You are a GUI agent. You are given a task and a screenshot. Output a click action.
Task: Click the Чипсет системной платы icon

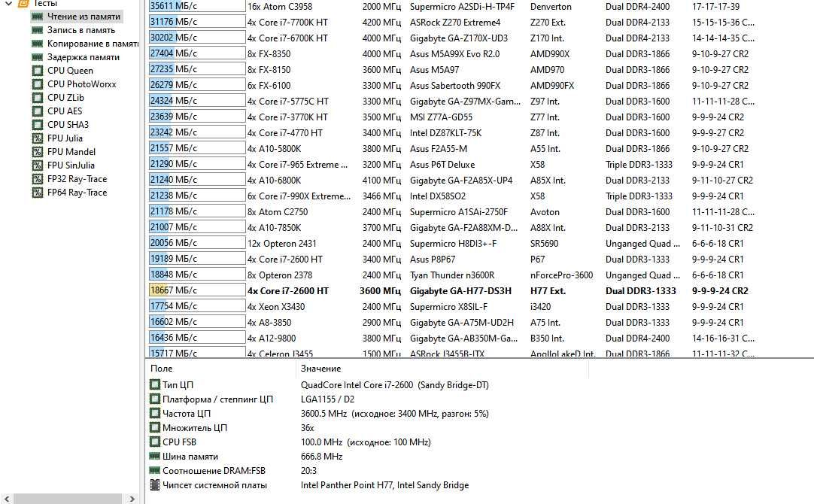click(155, 484)
